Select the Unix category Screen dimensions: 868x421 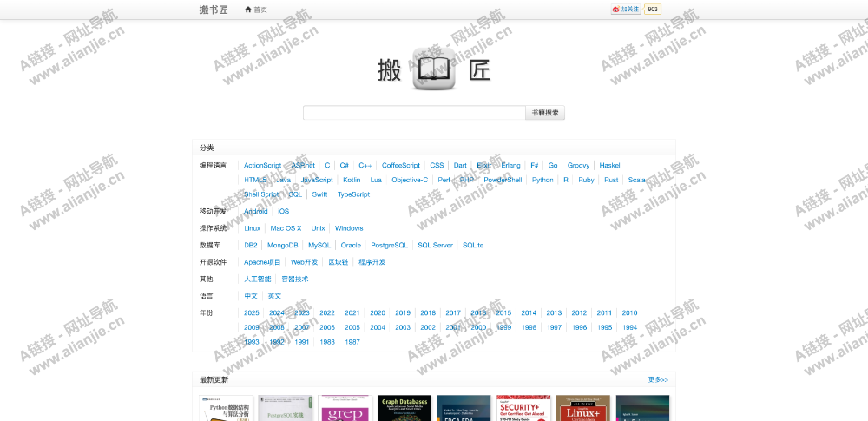pos(318,228)
